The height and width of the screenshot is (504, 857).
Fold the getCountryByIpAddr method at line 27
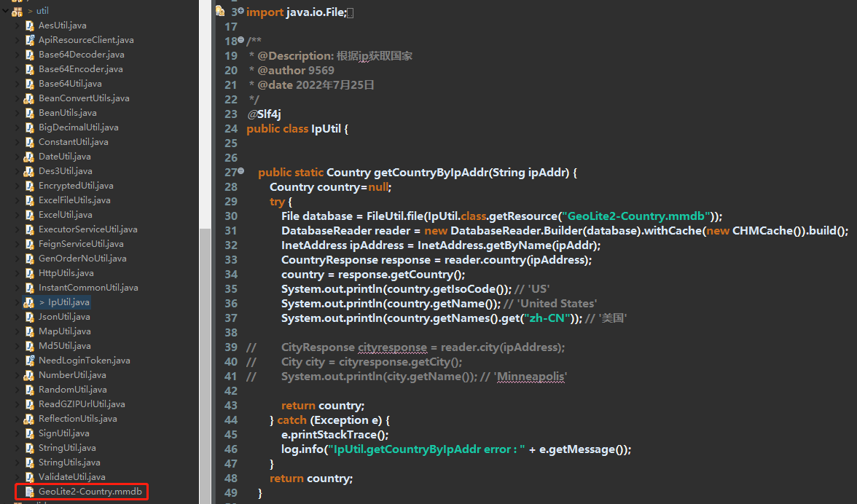(x=240, y=172)
